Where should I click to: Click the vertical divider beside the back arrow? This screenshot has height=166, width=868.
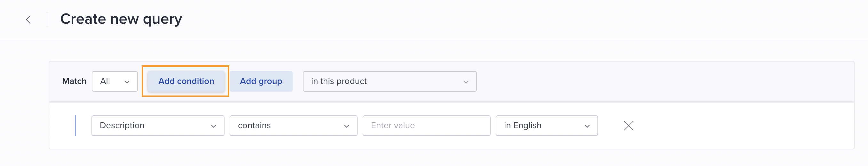(x=47, y=20)
